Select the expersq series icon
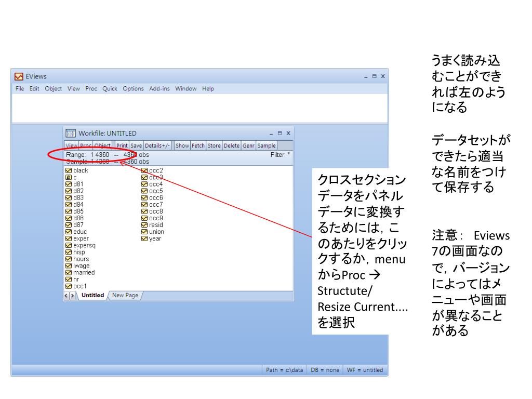This screenshot has height=399, width=532. 69,245
